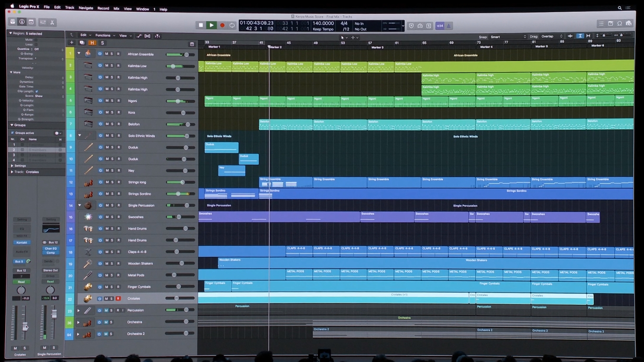Add a new track with plus button
644x362 pixels.
[x=72, y=43]
